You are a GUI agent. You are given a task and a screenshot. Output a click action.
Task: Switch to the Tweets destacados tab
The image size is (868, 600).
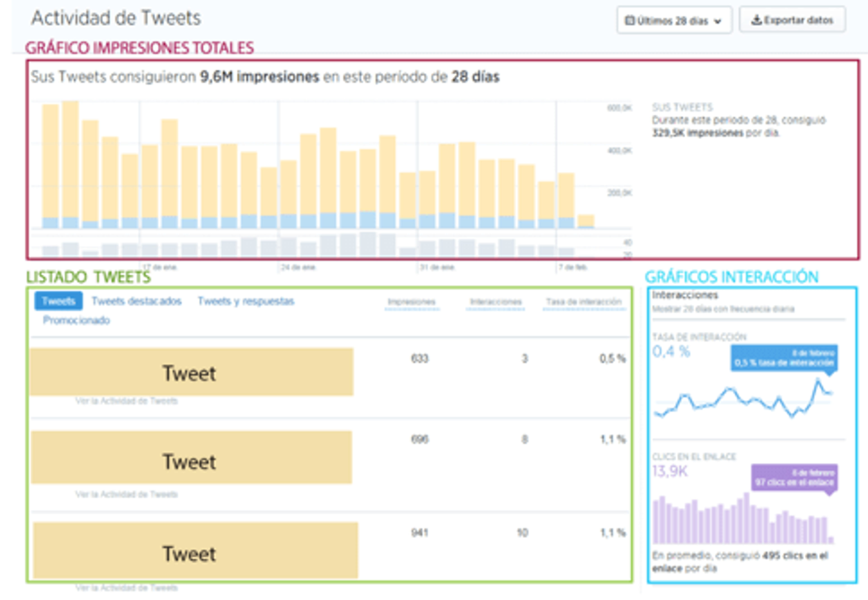137,301
